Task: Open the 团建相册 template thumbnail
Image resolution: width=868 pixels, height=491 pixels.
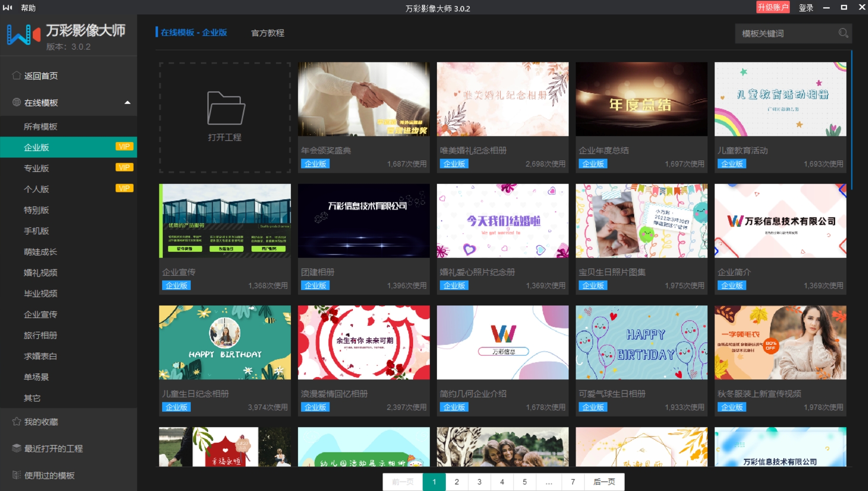Action: tap(363, 220)
